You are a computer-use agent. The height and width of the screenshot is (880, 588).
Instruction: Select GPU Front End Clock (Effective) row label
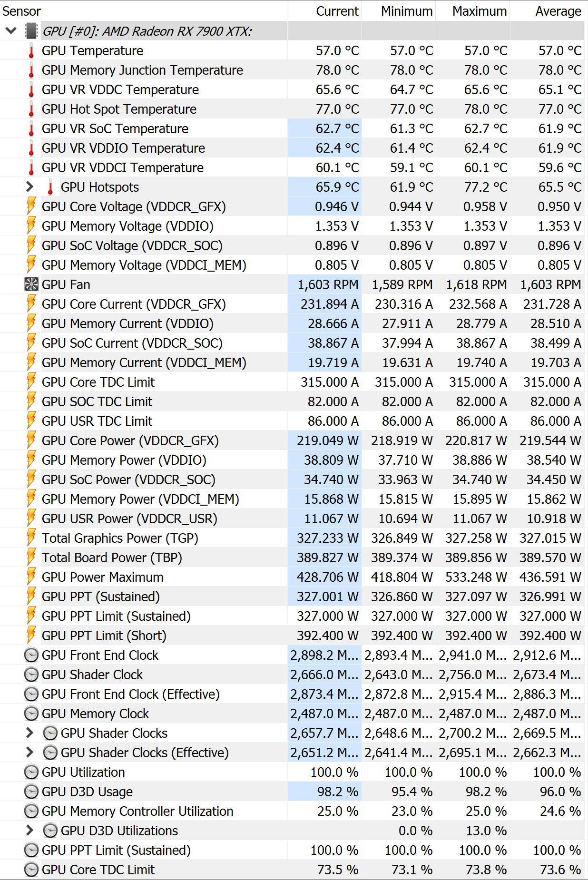[131, 694]
